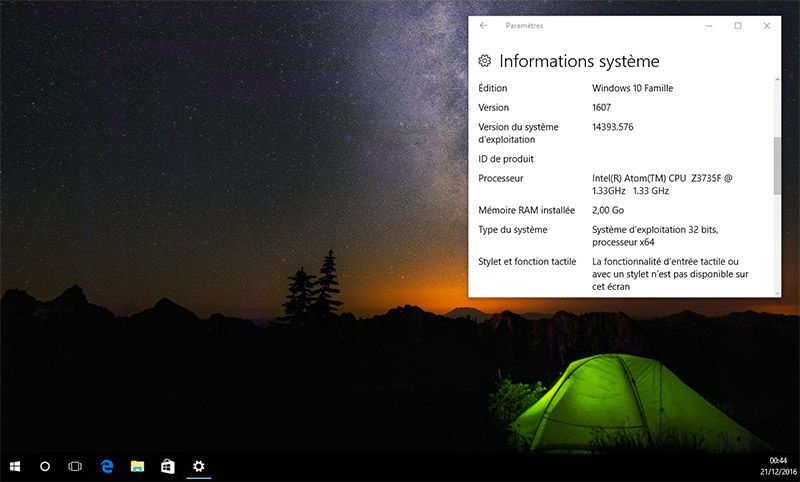Open Cortana search circle

point(45,466)
